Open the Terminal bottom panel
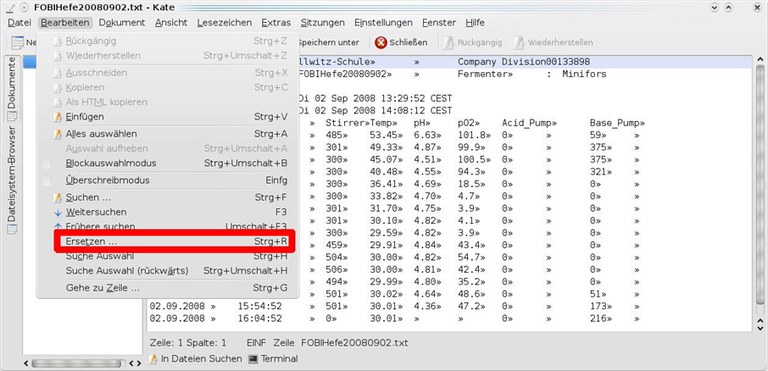Viewport: 768px width, 371px height. pyautogui.click(x=273, y=359)
